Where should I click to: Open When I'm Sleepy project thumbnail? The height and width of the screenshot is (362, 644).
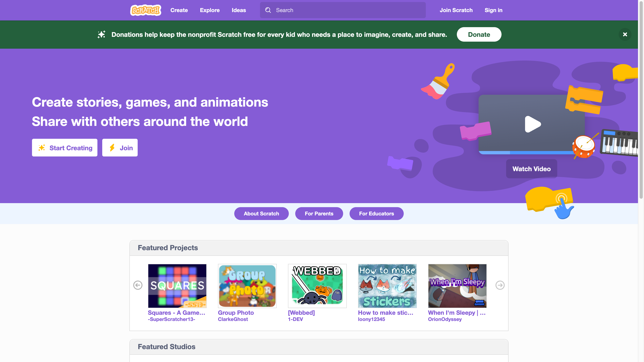(x=457, y=286)
